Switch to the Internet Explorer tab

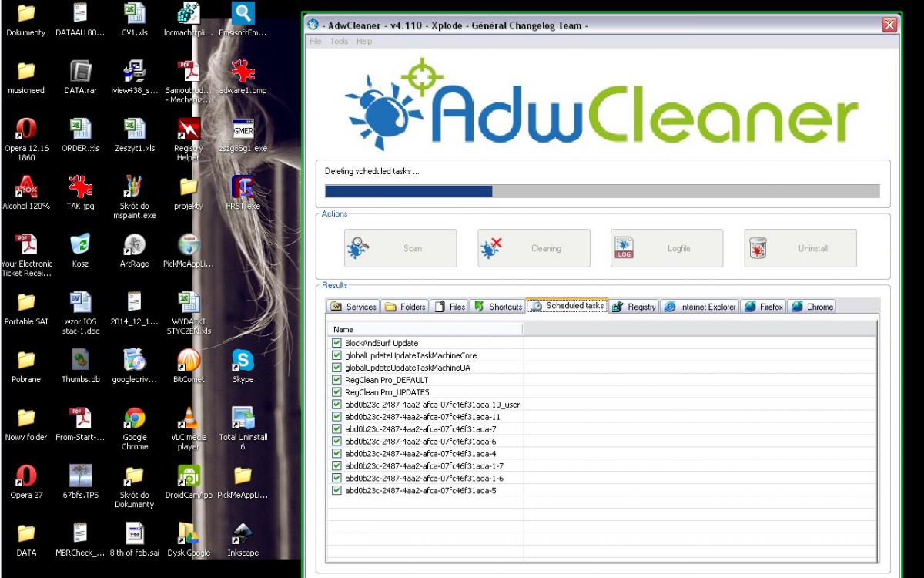pos(700,307)
